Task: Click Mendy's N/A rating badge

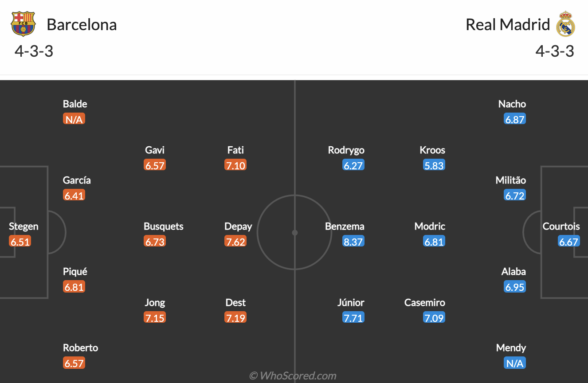Action: click(x=514, y=363)
